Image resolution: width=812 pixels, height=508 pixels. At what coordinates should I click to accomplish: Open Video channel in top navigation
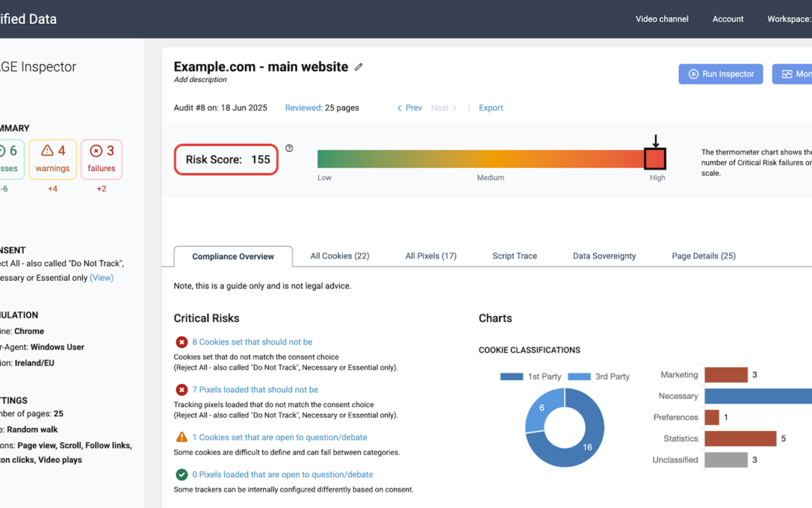coord(662,19)
